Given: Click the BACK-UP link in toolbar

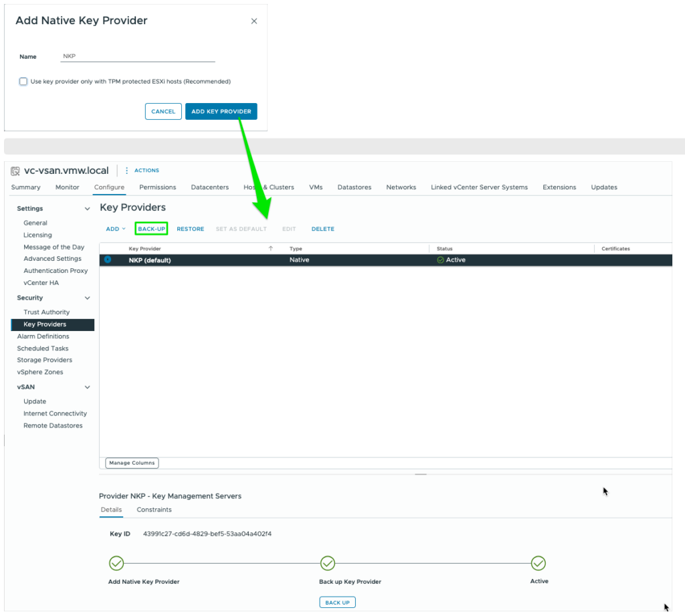Looking at the screenshot, I should coord(151,229).
